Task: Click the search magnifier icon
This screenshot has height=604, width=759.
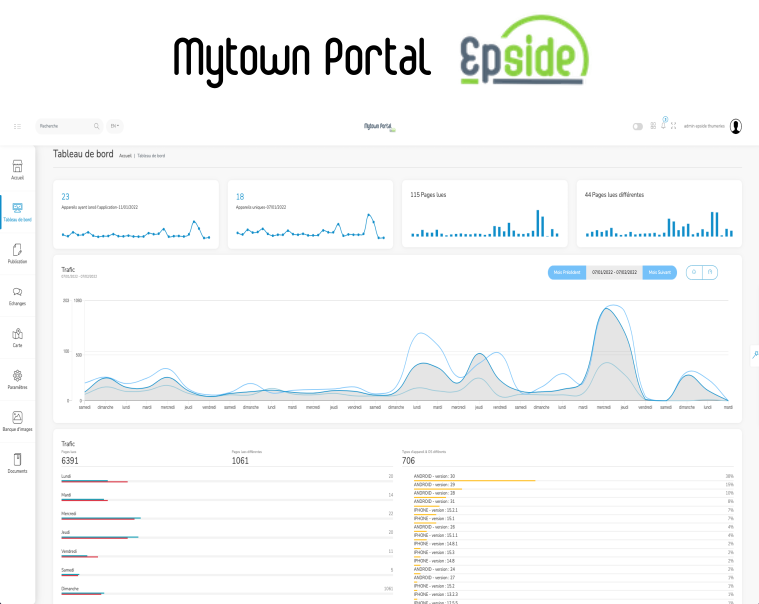Action: click(x=96, y=126)
